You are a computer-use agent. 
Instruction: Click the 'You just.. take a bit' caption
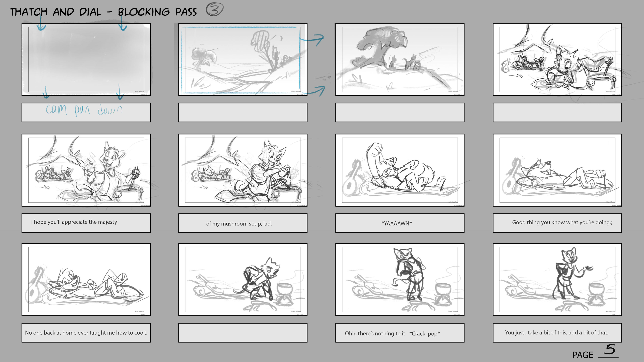click(557, 333)
